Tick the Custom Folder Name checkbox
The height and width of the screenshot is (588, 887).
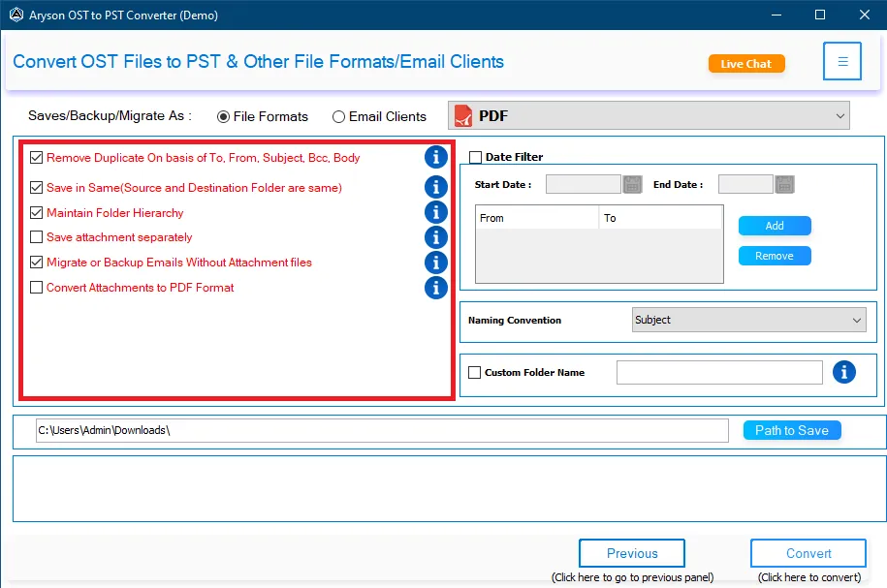point(475,373)
